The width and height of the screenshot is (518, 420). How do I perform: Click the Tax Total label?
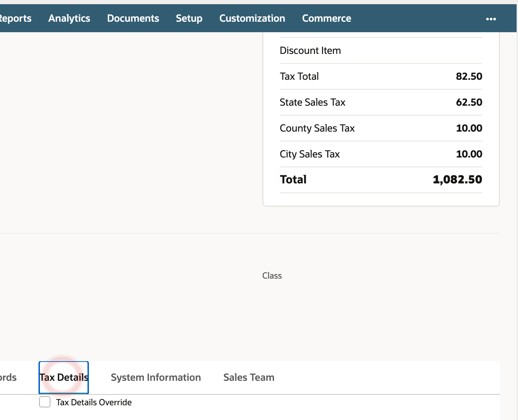(x=299, y=76)
